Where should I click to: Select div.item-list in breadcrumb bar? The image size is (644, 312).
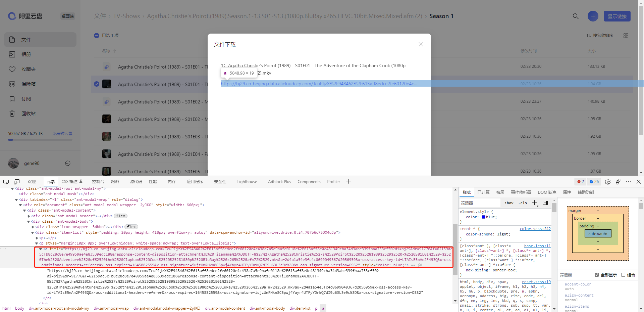coord(300,308)
